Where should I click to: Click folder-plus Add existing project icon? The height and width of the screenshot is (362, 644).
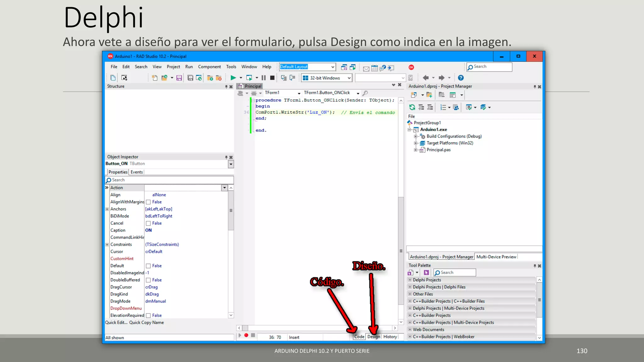[429, 95]
